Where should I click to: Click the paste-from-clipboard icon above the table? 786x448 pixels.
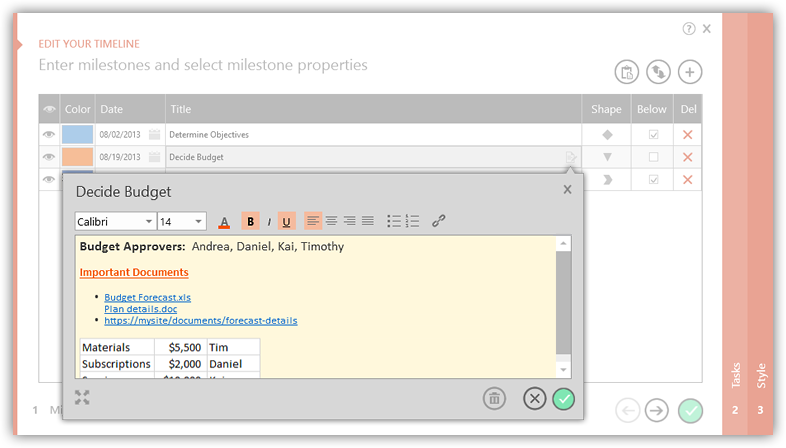pyautogui.click(x=626, y=72)
